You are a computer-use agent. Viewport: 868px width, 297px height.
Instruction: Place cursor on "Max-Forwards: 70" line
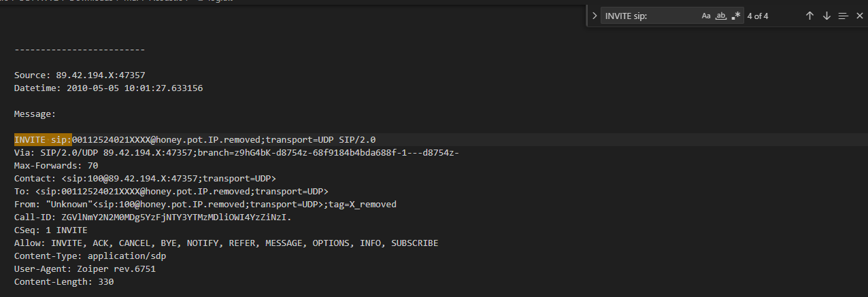click(56, 165)
